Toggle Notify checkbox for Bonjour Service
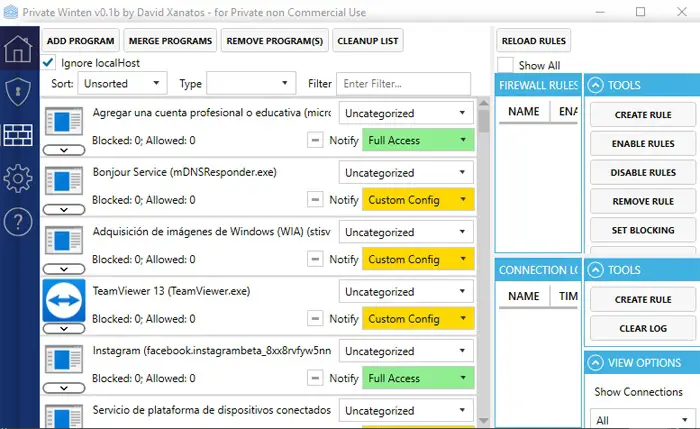The image size is (700, 429). click(316, 200)
